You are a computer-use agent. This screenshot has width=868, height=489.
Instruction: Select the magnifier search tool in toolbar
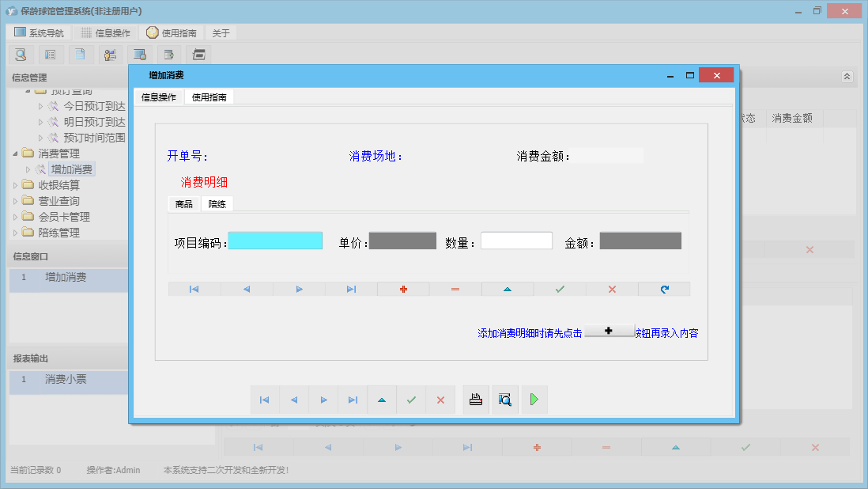(x=21, y=55)
